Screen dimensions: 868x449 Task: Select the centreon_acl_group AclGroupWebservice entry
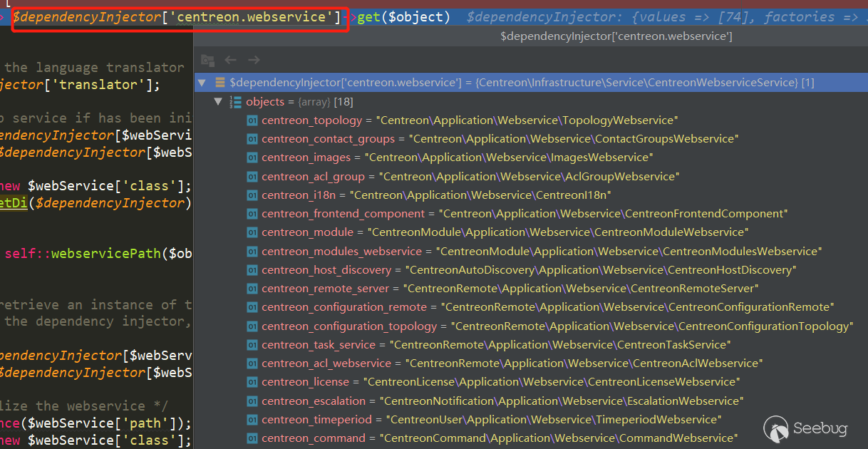pos(470,176)
